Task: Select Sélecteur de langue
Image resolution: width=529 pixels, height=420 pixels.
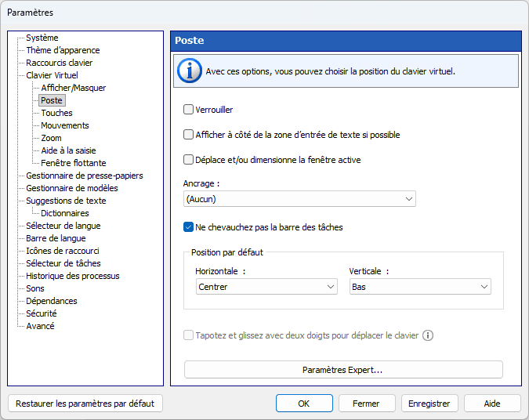Action: [x=63, y=226]
